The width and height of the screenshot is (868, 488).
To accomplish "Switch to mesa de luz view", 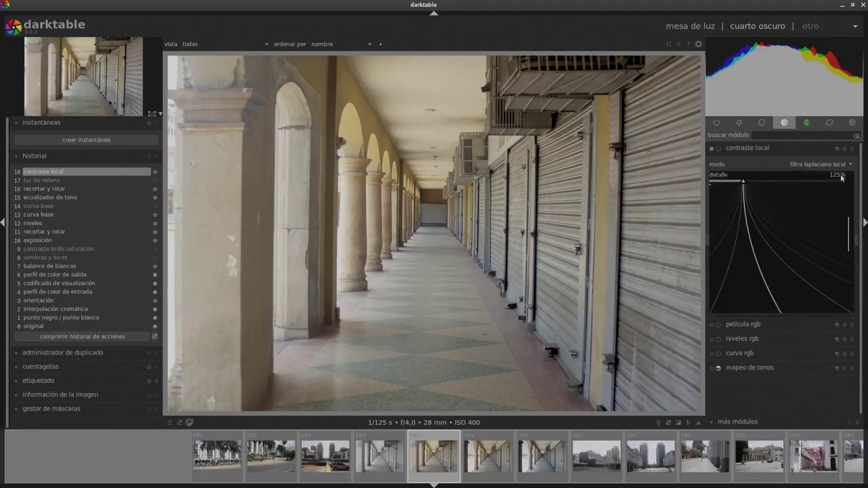I will point(690,26).
